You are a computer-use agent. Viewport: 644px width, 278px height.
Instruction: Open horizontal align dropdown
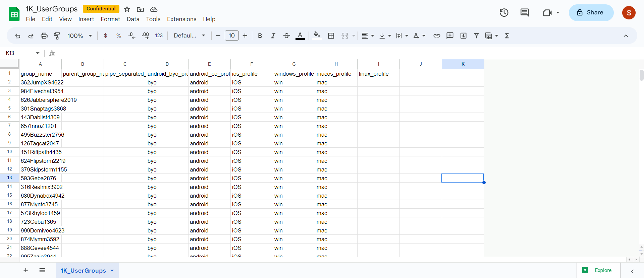(x=368, y=36)
